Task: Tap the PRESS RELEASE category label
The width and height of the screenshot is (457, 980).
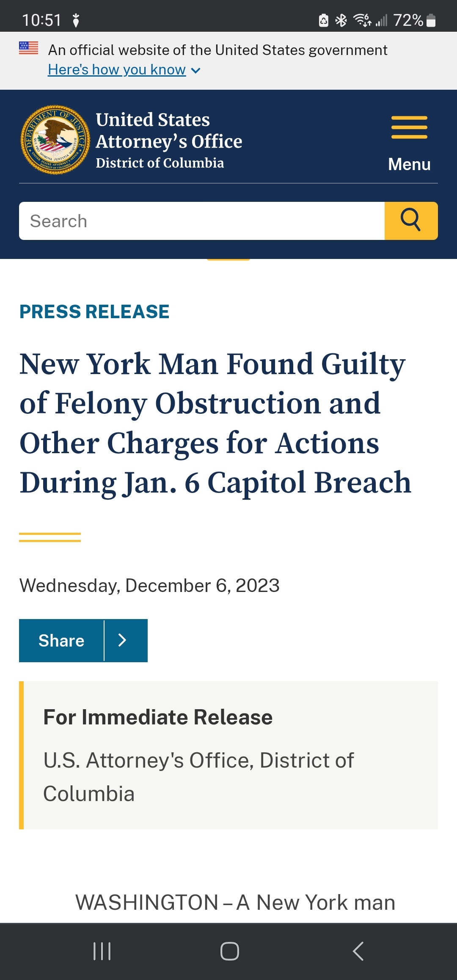Action: pyautogui.click(x=94, y=312)
